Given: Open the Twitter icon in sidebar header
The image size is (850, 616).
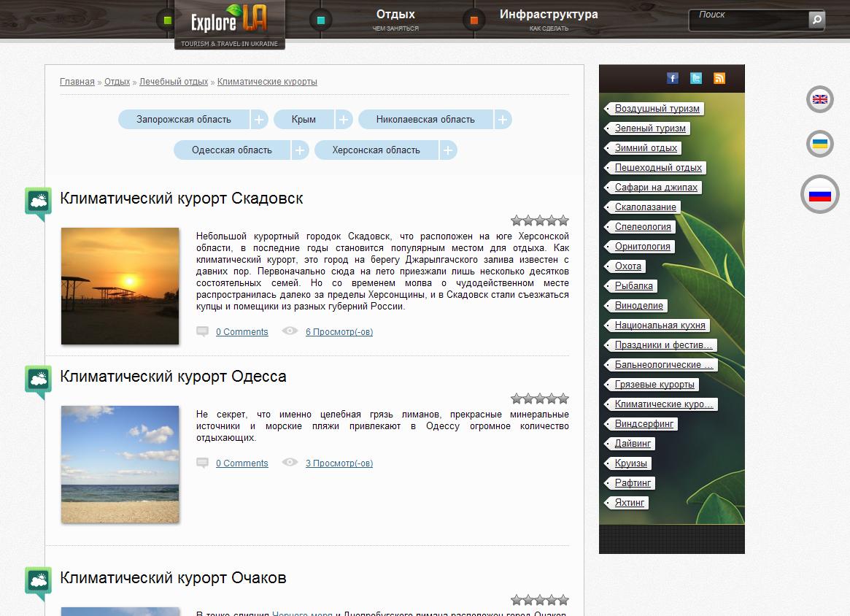Looking at the screenshot, I should coord(696,78).
